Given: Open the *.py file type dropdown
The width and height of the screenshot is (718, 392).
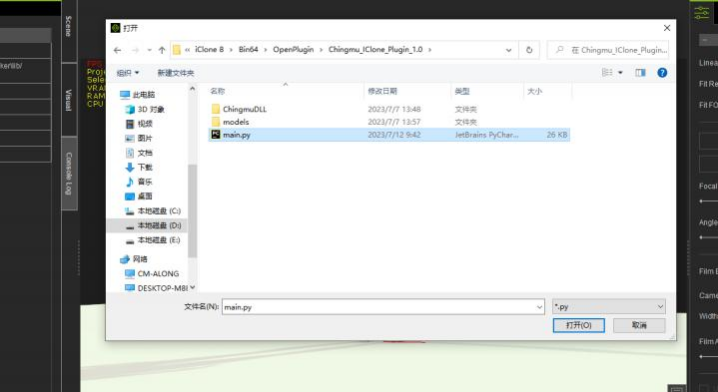Looking at the screenshot, I should [x=609, y=306].
